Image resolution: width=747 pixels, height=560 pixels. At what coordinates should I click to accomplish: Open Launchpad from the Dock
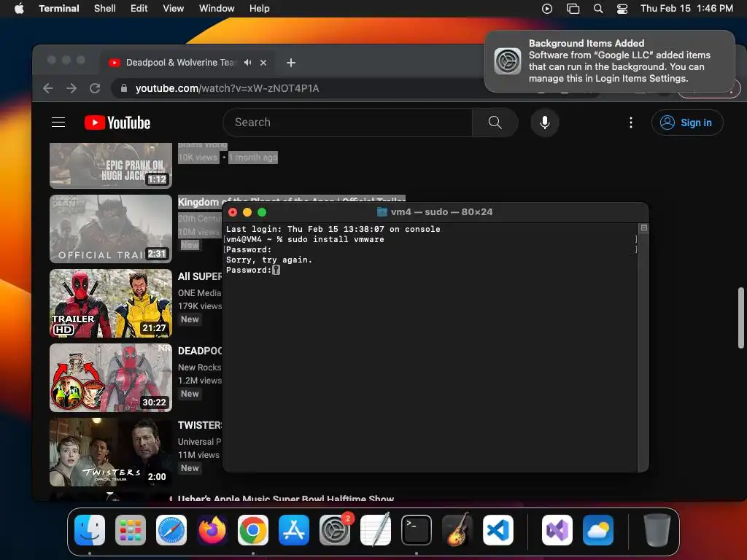point(131,530)
